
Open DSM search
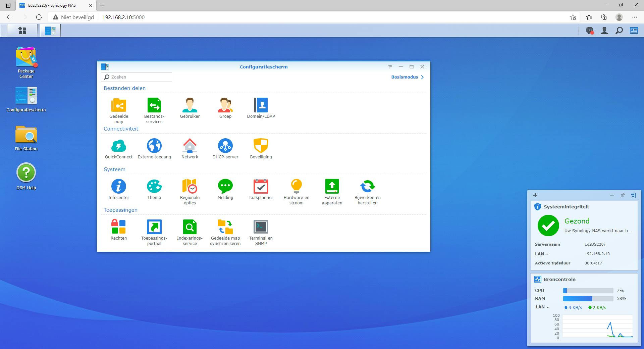click(x=619, y=31)
